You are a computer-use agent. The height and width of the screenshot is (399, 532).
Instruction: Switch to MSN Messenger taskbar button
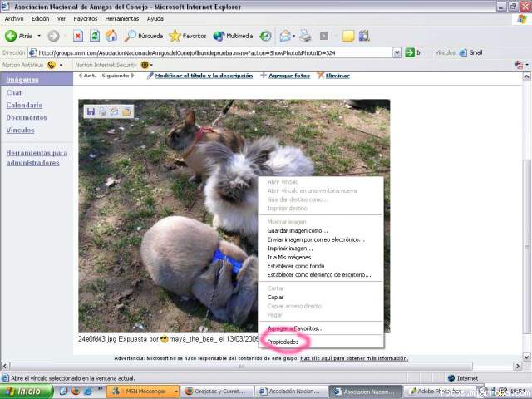[143, 392]
